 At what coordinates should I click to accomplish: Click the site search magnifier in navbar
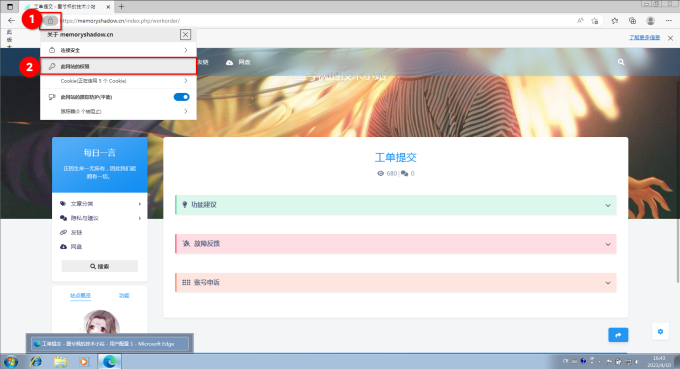click(x=621, y=62)
